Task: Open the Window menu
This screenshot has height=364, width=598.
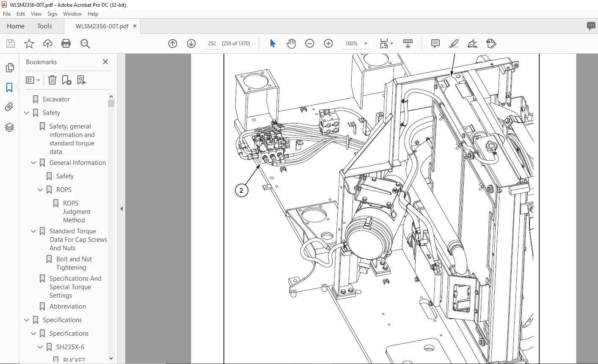Action: [72, 14]
